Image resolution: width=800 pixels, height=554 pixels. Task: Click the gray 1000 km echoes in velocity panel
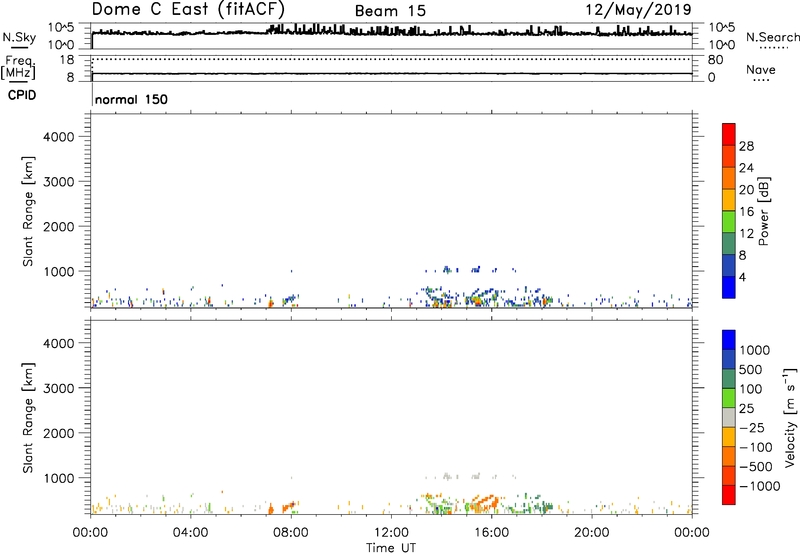point(470,477)
